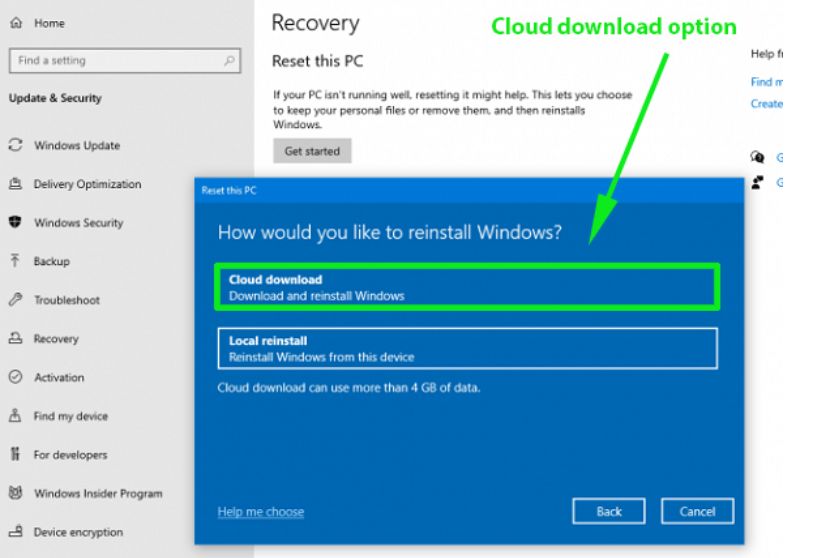Image resolution: width=818 pixels, height=558 pixels.
Task: Click the Home icon in sidebar
Action: (16, 23)
